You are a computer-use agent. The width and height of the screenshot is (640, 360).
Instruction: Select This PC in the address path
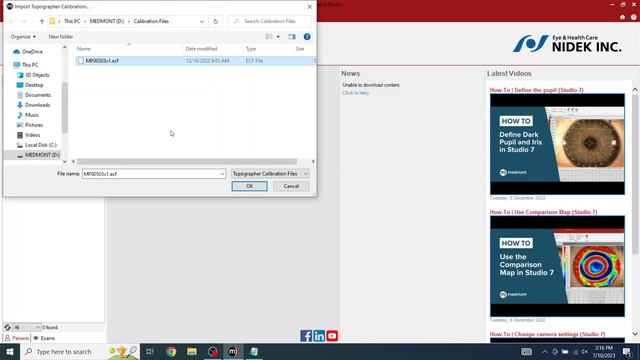click(72, 21)
